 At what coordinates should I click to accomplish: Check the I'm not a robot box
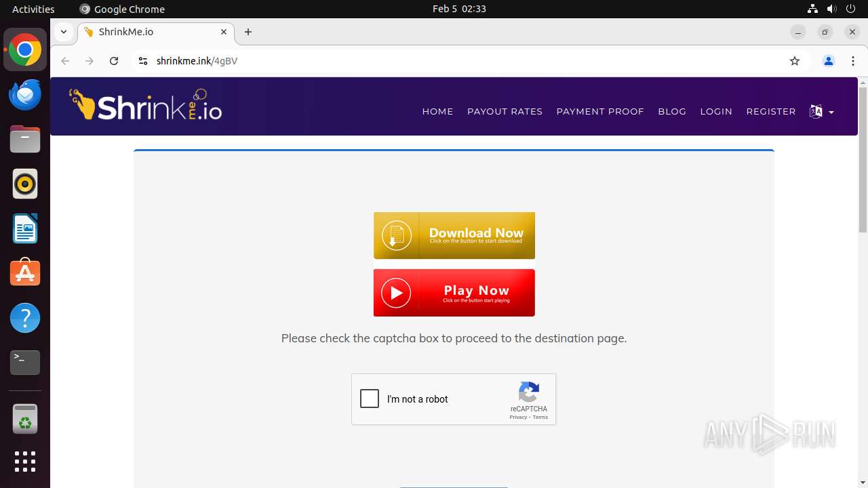pyautogui.click(x=370, y=399)
